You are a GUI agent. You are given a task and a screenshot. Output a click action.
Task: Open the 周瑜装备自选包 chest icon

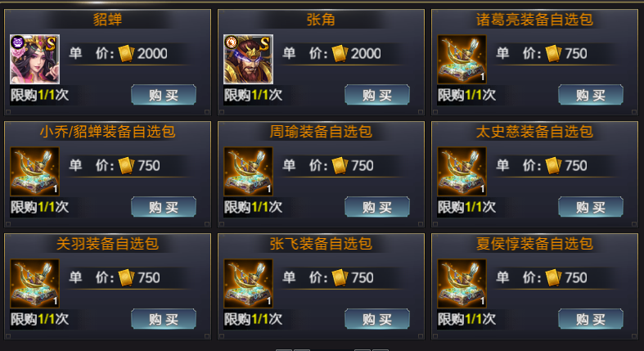pos(249,171)
